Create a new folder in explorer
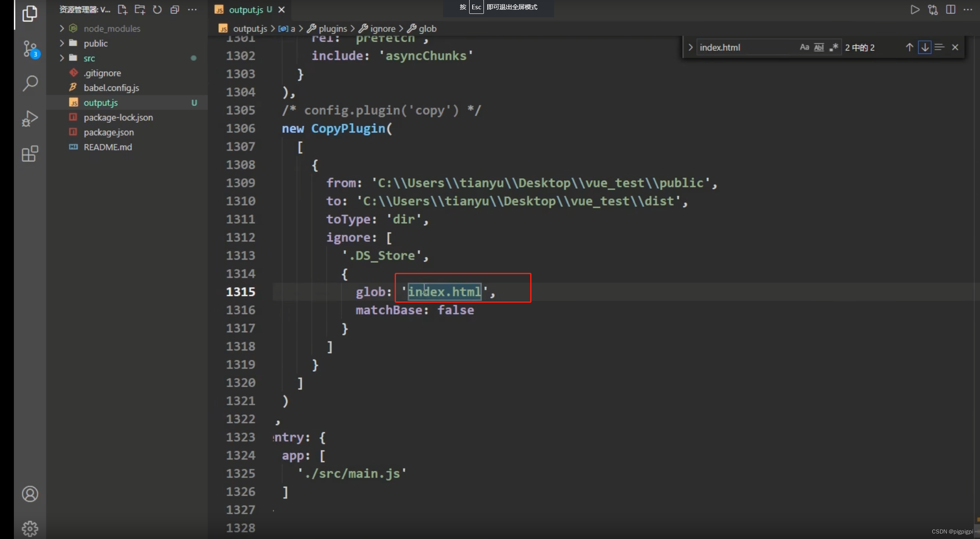The image size is (980, 539). click(x=140, y=10)
